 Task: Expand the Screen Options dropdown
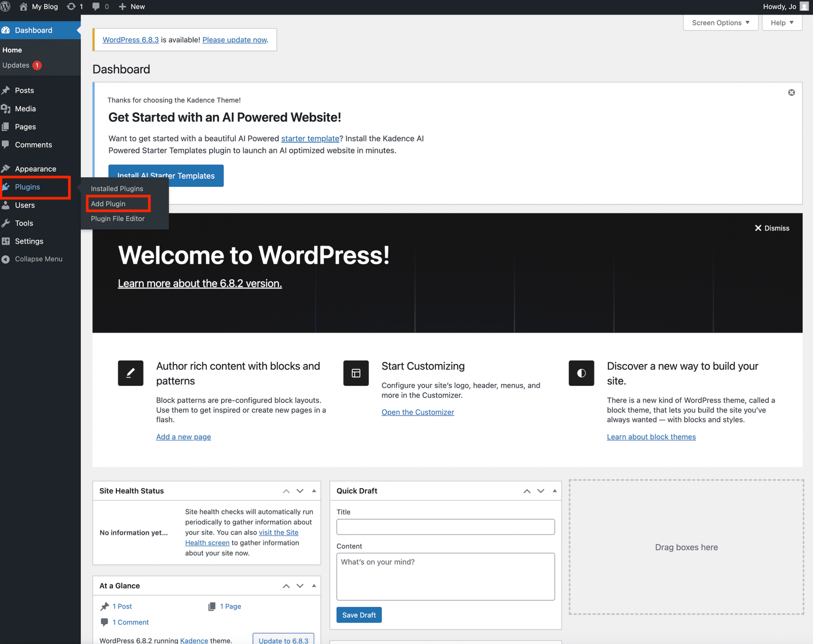click(720, 23)
